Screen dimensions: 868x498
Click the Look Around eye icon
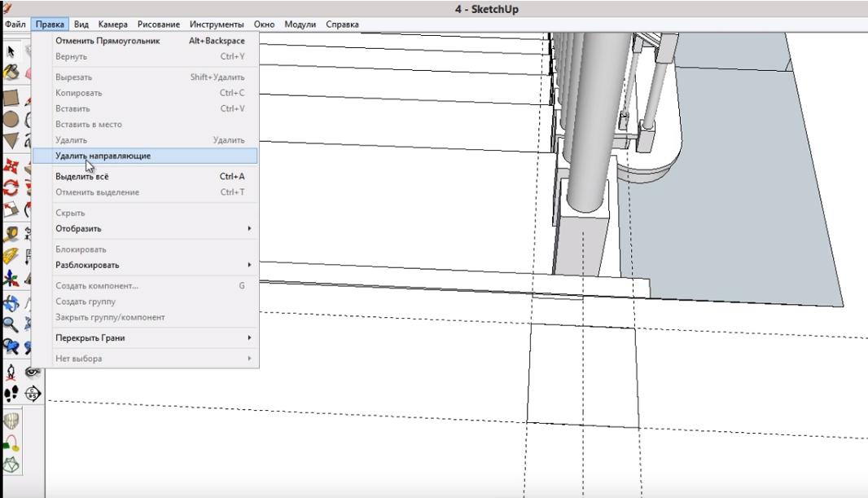(x=33, y=372)
